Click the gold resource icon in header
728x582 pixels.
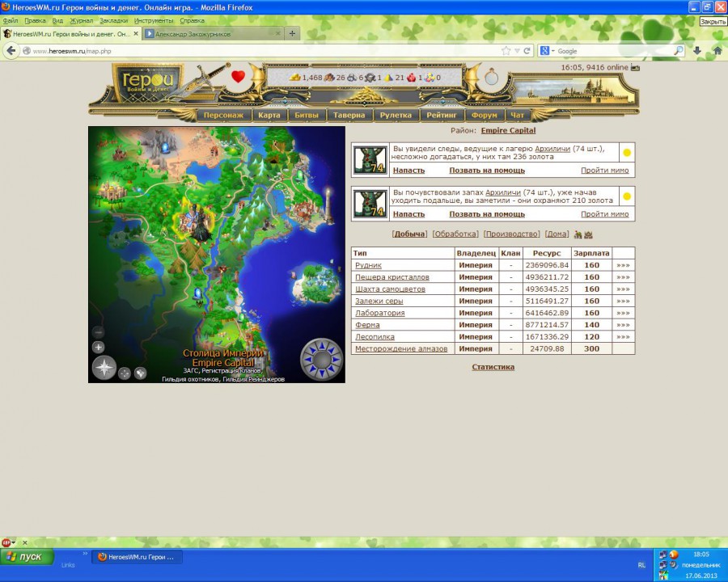294,78
